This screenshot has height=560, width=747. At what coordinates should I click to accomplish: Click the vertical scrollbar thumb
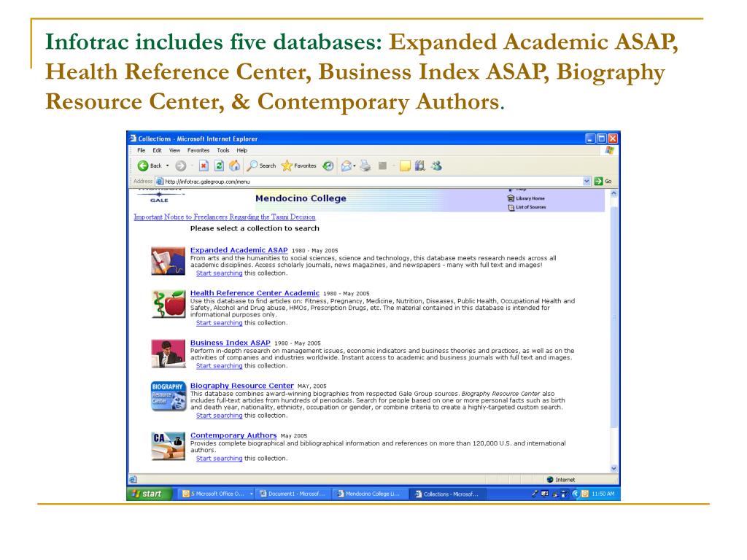pos(614,316)
